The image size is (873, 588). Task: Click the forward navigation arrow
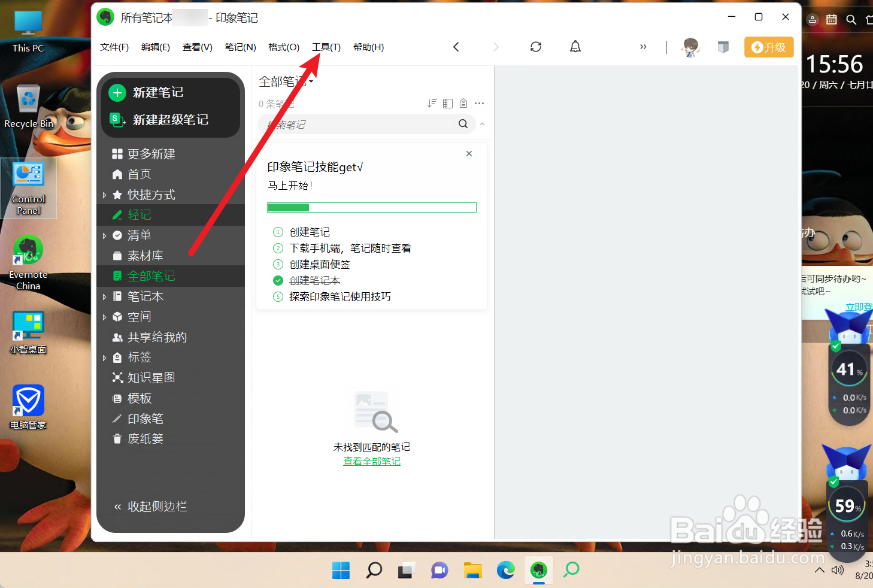[x=496, y=47]
